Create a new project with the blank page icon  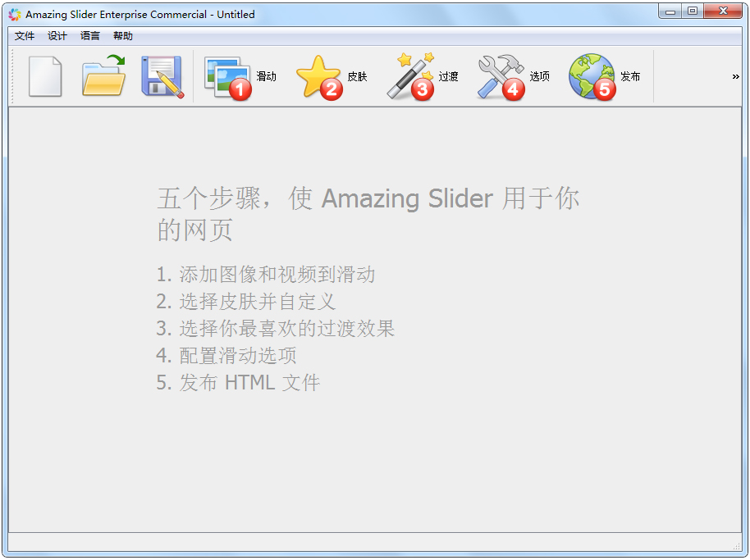[46, 76]
